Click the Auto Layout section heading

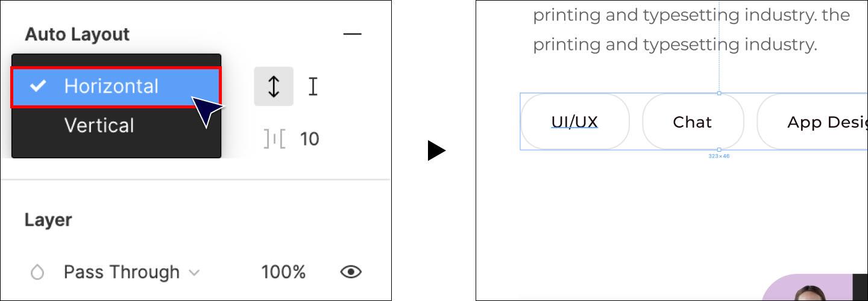pyautogui.click(x=77, y=34)
